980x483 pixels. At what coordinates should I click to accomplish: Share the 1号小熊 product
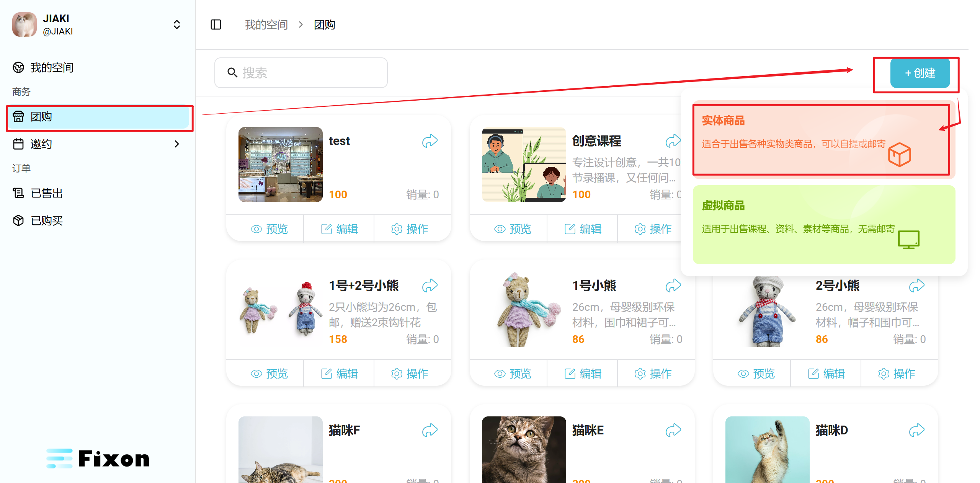point(673,286)
